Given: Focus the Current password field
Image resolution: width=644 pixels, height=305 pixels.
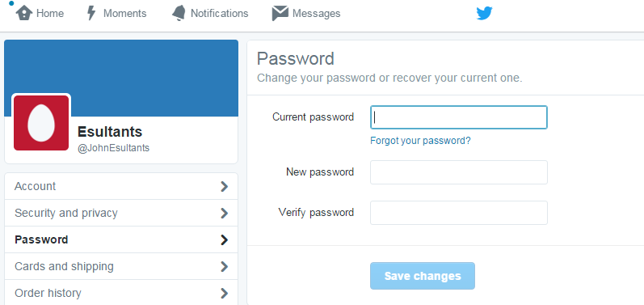Looking at the screenshot, I should [x=459, y=117].
